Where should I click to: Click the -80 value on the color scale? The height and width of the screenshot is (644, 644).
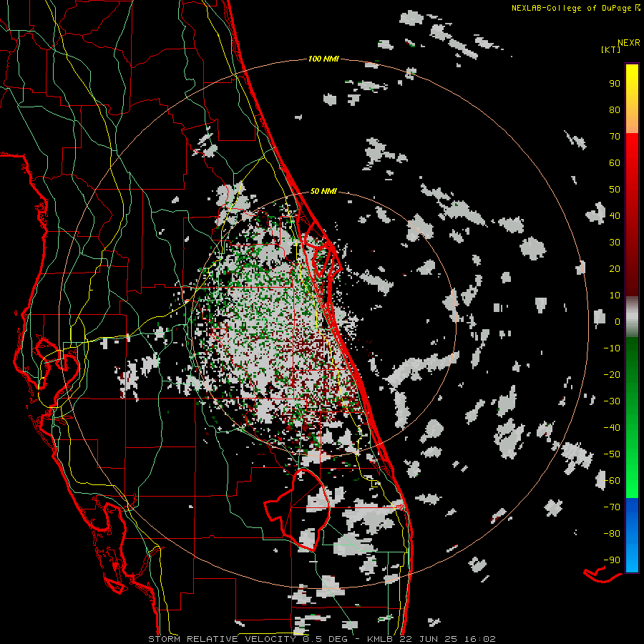pyautogui.click(x=612, y=534)
